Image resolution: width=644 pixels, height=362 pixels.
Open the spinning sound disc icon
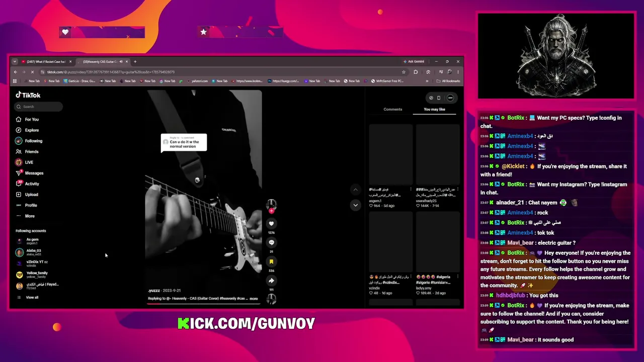(271, 299)
